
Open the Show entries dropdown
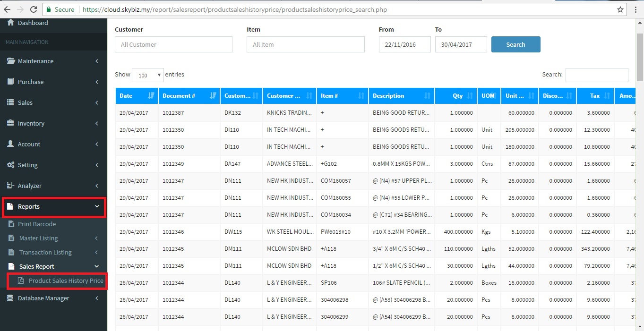pyautogui.click(x=147, y=75)
